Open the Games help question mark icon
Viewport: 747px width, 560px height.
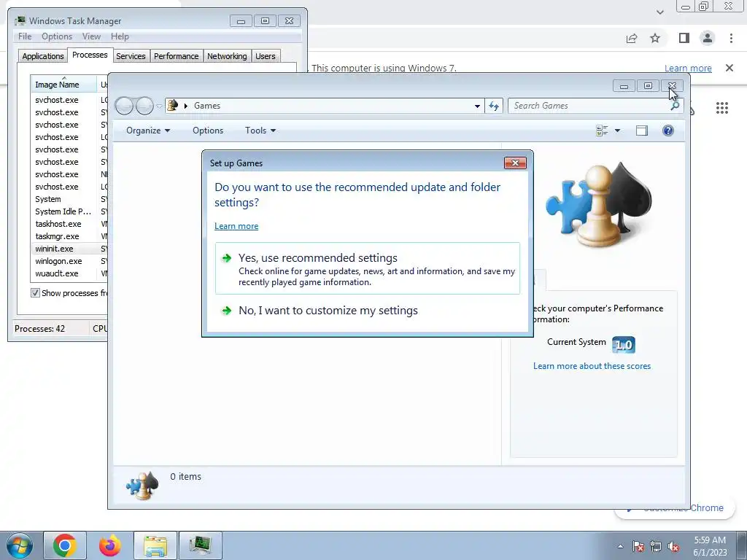(x=668, y=131)
